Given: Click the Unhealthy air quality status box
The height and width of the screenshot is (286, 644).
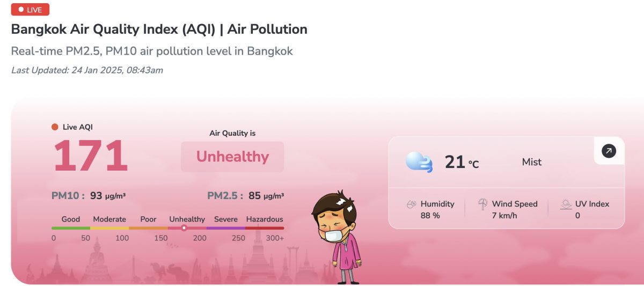Looking at the screenshot, I should pos(232,157).
